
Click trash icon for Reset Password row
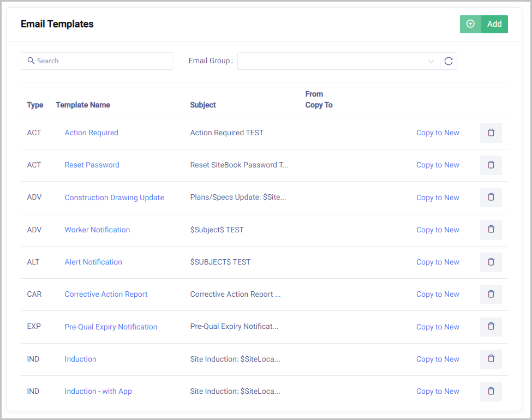point(491,165)
